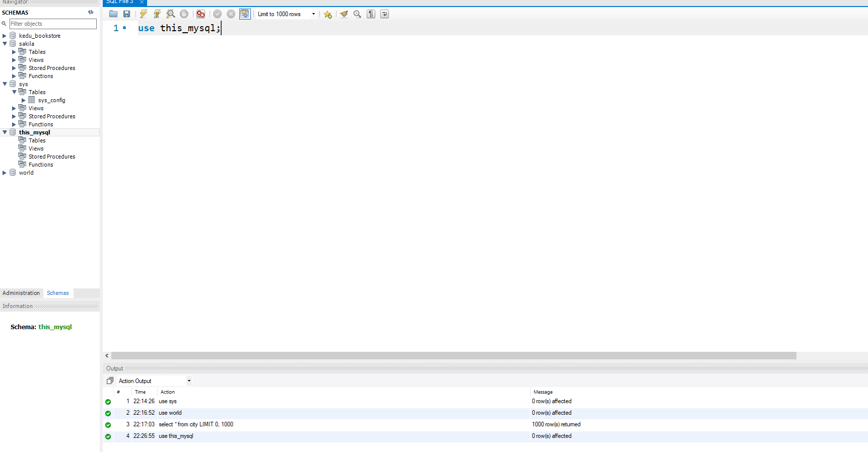Execute the statement under the cursor (bolt-with-cursor icon)

coord(157,14)
